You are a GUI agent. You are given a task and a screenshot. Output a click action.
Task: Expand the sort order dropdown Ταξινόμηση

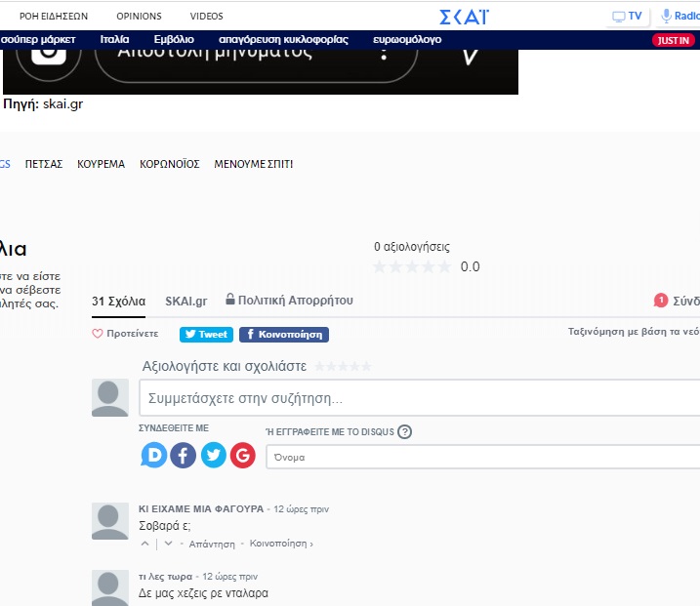tap(634, 332)
